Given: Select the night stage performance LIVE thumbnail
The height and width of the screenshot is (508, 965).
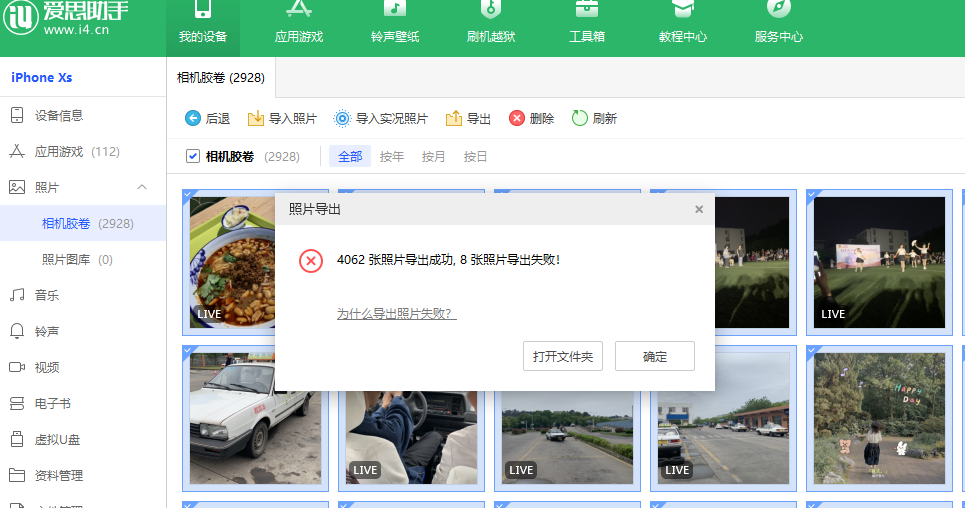Looking at the screenshot, I should click(x=879, y=262).
